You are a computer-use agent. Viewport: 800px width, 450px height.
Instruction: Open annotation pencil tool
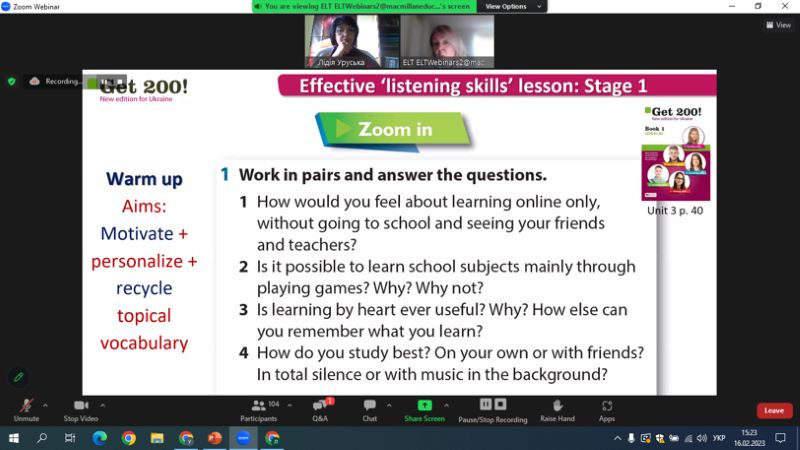pos(18,377)
